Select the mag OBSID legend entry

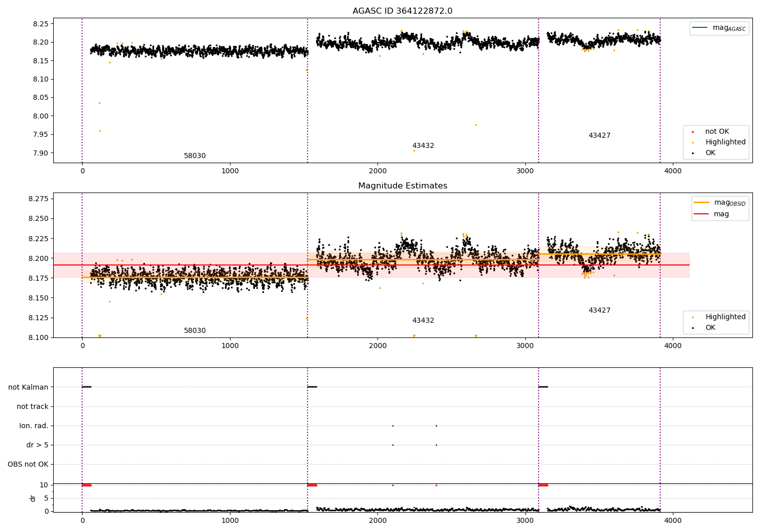720,203
